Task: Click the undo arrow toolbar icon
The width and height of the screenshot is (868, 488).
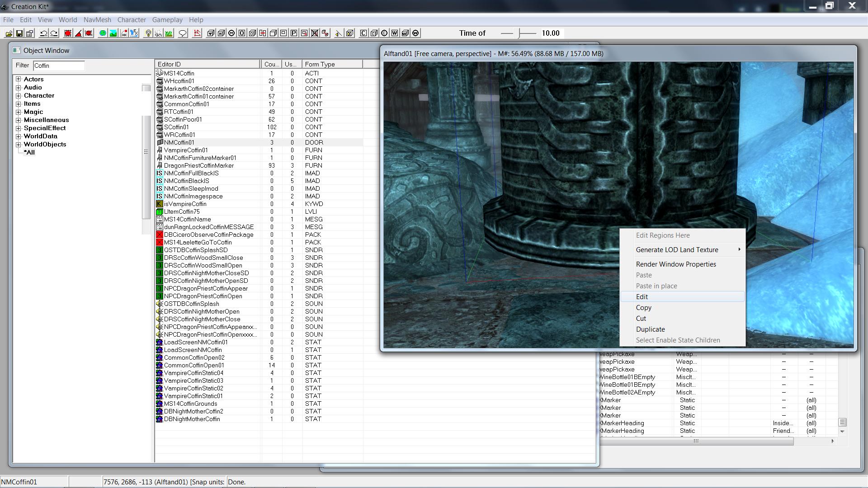Action: pos(44,33)
